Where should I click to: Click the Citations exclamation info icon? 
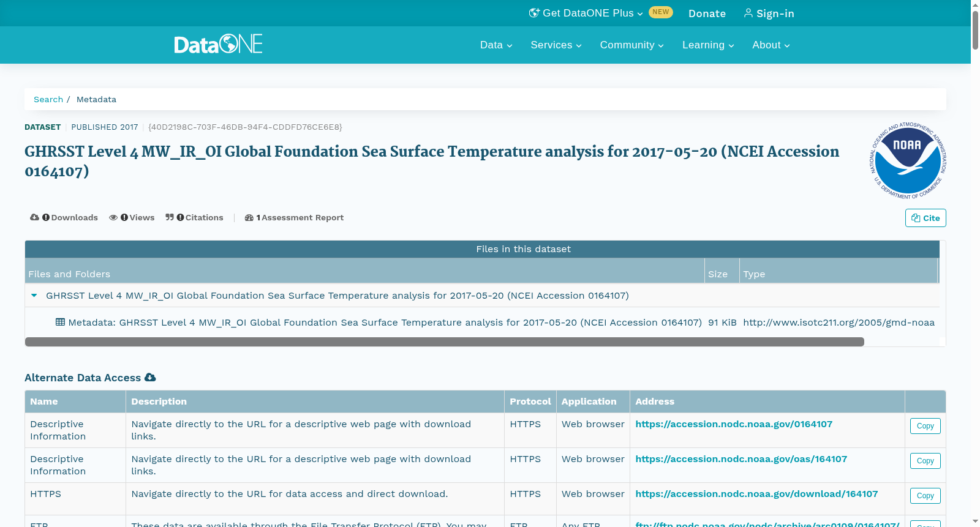[180, 217]
